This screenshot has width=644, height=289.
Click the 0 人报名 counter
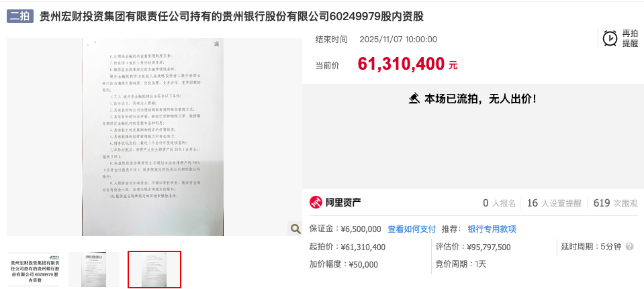click(499, 203)
